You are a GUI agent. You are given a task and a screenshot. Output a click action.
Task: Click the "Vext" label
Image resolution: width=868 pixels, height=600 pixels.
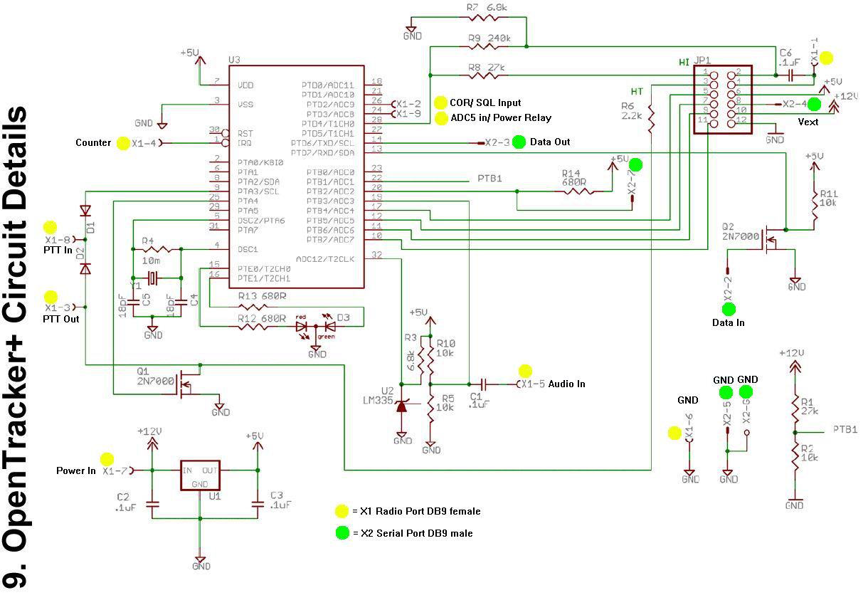click(808, 122)
